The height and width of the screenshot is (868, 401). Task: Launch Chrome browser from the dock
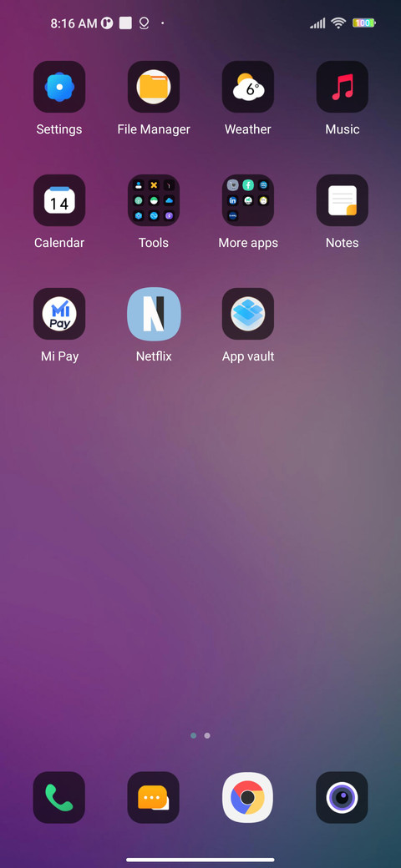click(248, 798)
